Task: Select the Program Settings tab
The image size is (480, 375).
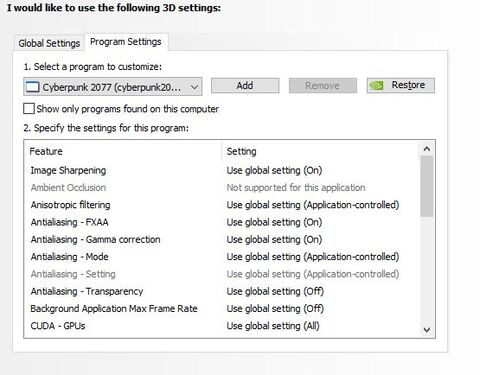Action: 126,42
